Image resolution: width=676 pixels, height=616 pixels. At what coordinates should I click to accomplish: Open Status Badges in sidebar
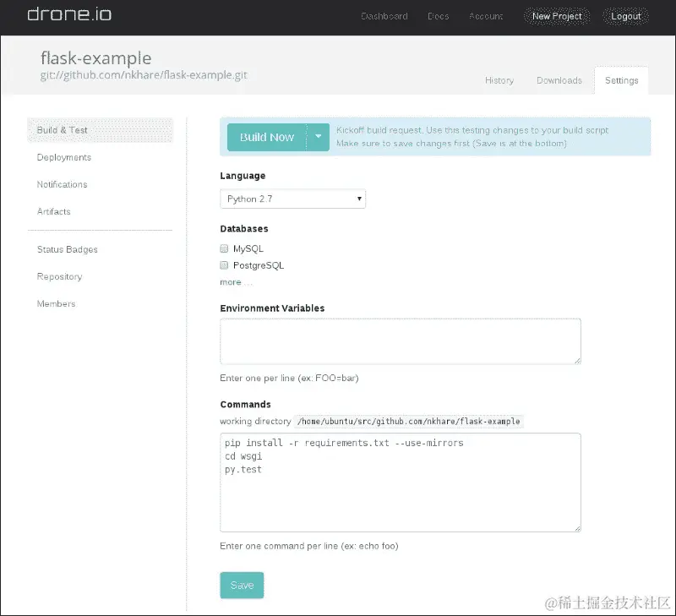(x=68, y=249)
